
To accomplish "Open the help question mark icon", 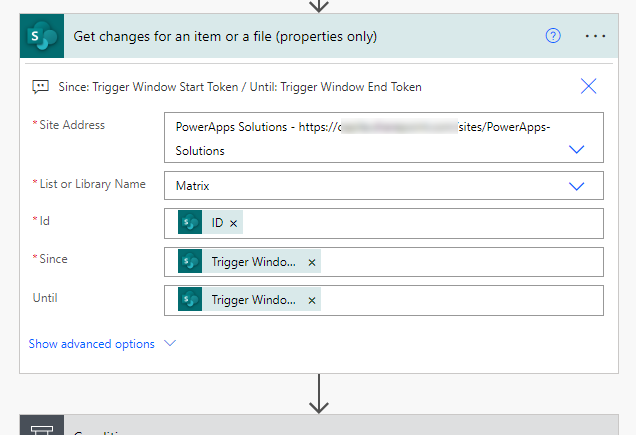I will (x=553, y=36).
